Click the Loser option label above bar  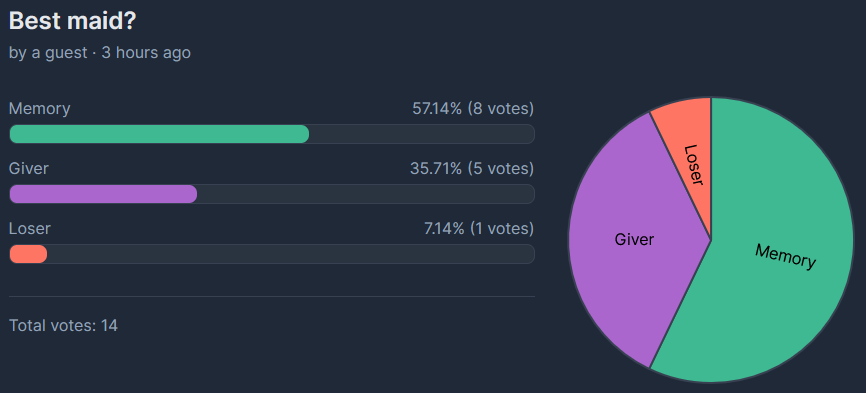(30, 229)
